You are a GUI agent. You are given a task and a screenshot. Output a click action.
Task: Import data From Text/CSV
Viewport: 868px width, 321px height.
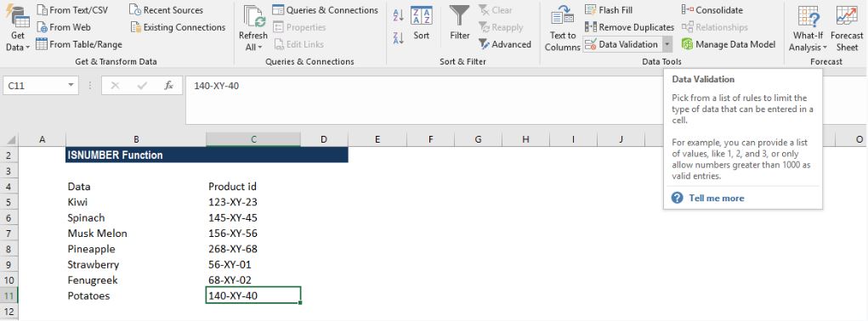(x=72, y=10)
